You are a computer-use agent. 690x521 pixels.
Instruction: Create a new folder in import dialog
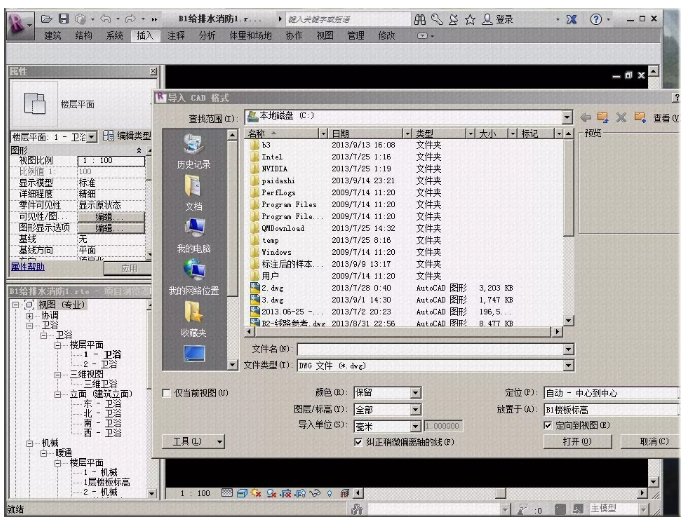point(640,117)
